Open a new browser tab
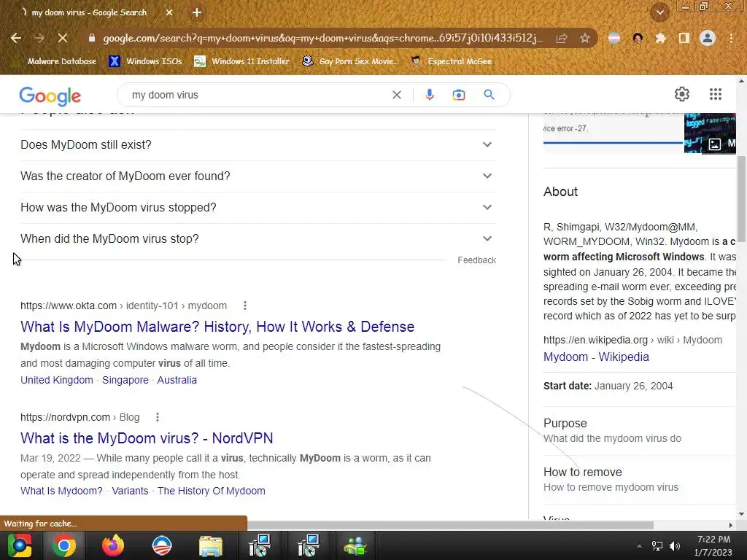Screen dimensions: 747x560 [197, 12]
